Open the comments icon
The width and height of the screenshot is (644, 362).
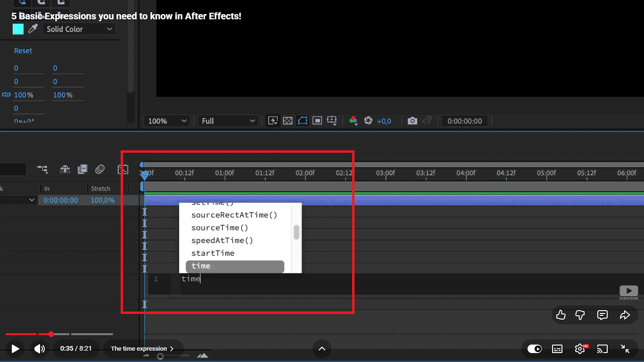coord(603,315)
